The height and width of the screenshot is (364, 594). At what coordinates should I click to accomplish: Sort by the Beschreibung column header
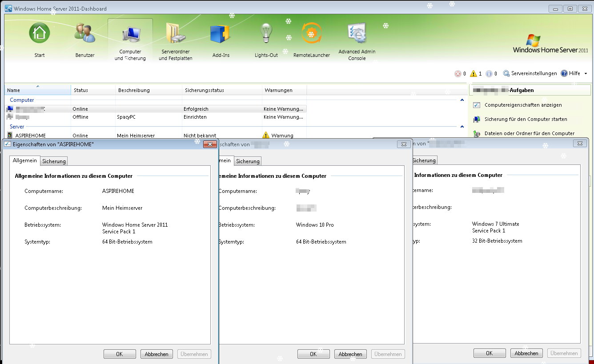click(149, 90)
